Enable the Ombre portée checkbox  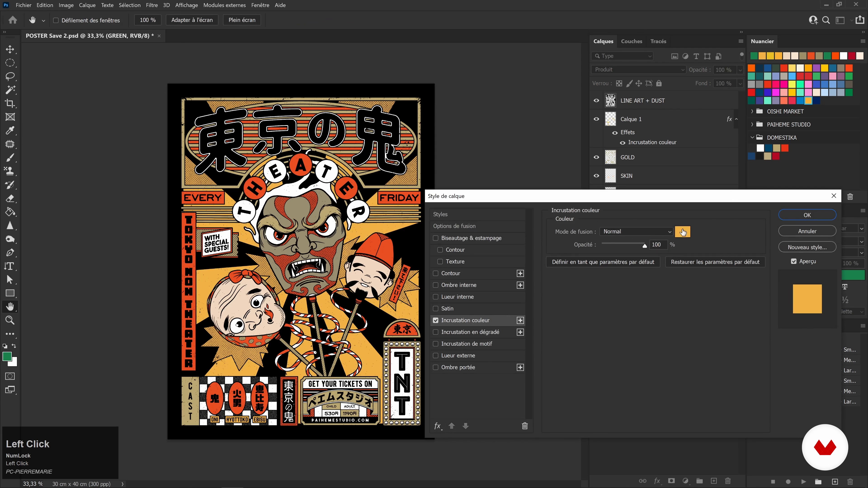pos(436,367)
